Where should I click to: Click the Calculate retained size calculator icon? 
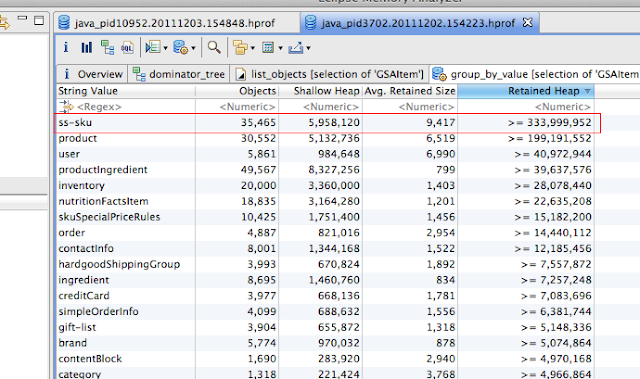tap(268, 48)
